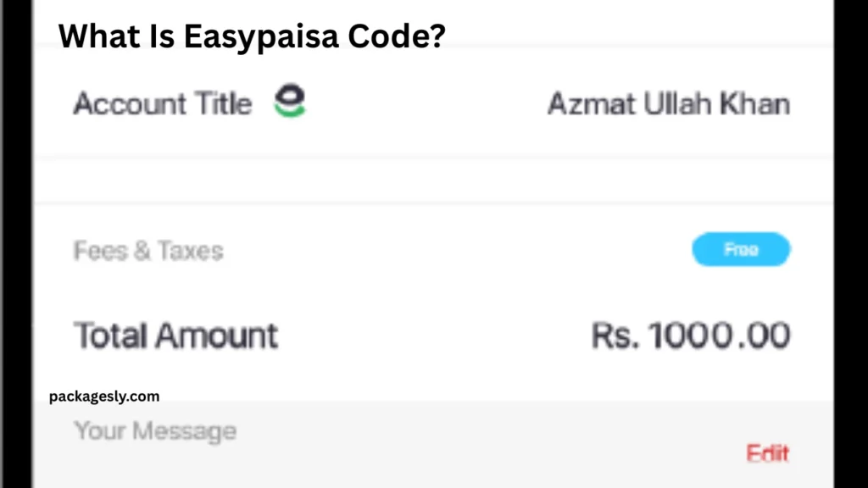
Task: Toggle the Free fees indicator pill
Action: coord(741,249)
